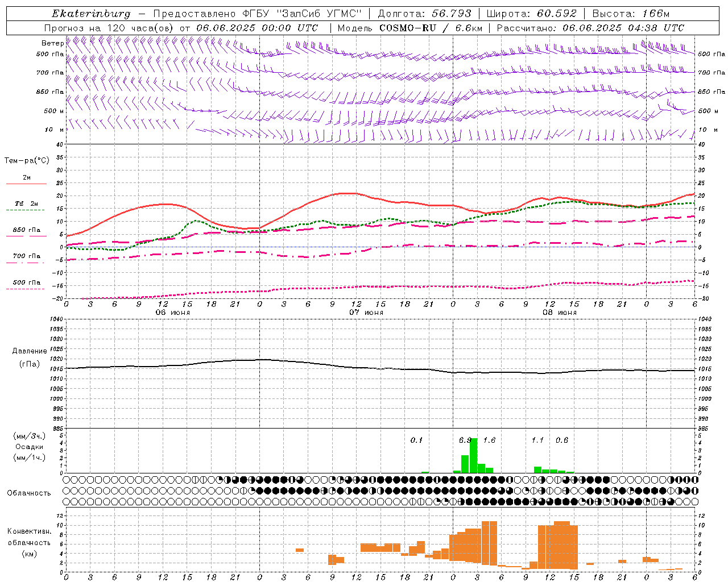Click the (мм/1ч.) precipitation unit label

(30, 458)
